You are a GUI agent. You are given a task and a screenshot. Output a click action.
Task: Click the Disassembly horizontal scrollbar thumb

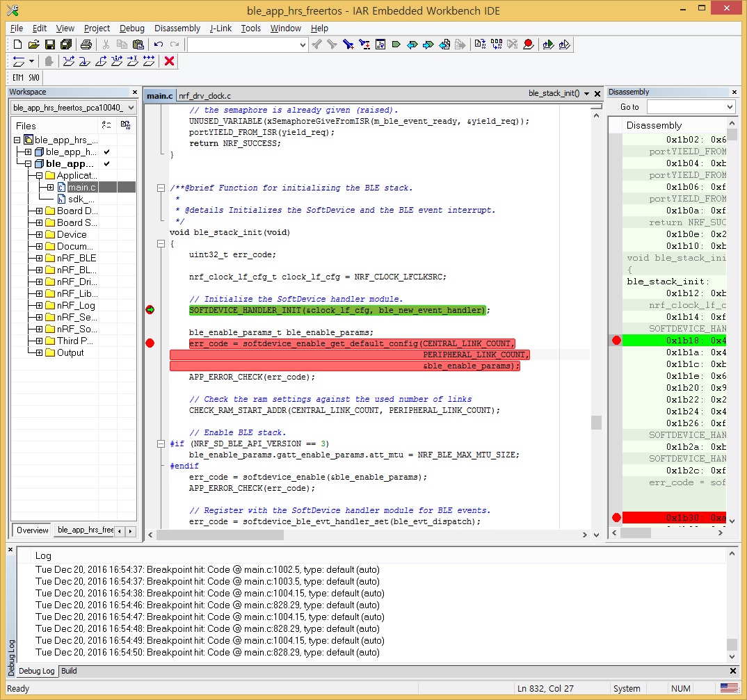click(636, 533)
